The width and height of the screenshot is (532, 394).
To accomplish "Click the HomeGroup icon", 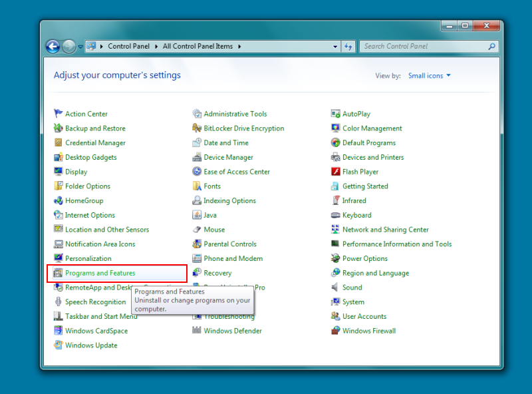I will [59, 200].
